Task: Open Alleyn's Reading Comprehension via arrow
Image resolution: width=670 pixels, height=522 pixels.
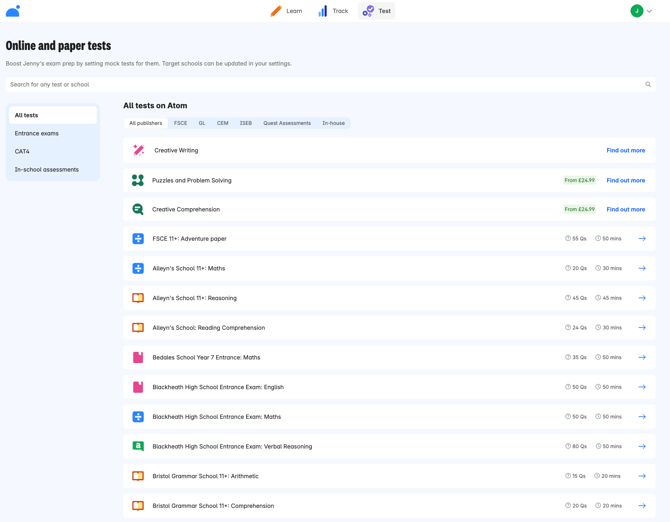Action: [642, 328]
